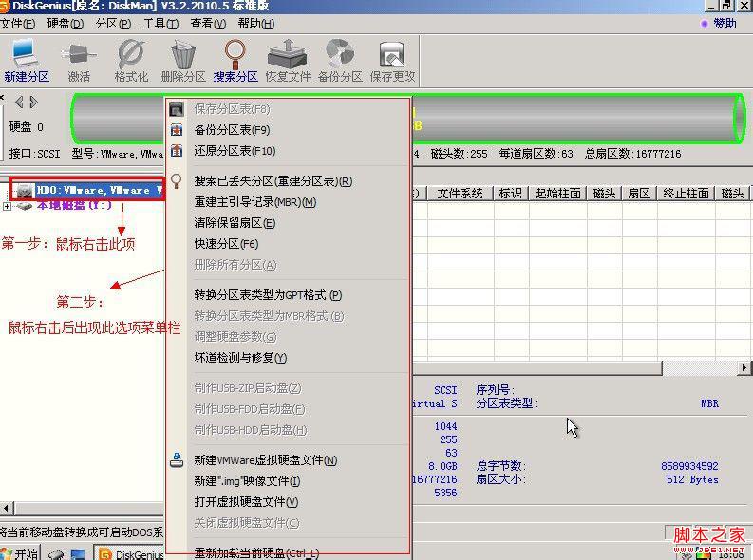Click the 激活 toolbar icon

pos(79,54)
